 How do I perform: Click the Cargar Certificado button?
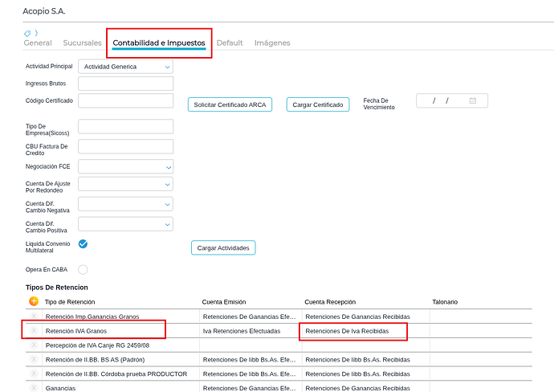click(318, 104)
